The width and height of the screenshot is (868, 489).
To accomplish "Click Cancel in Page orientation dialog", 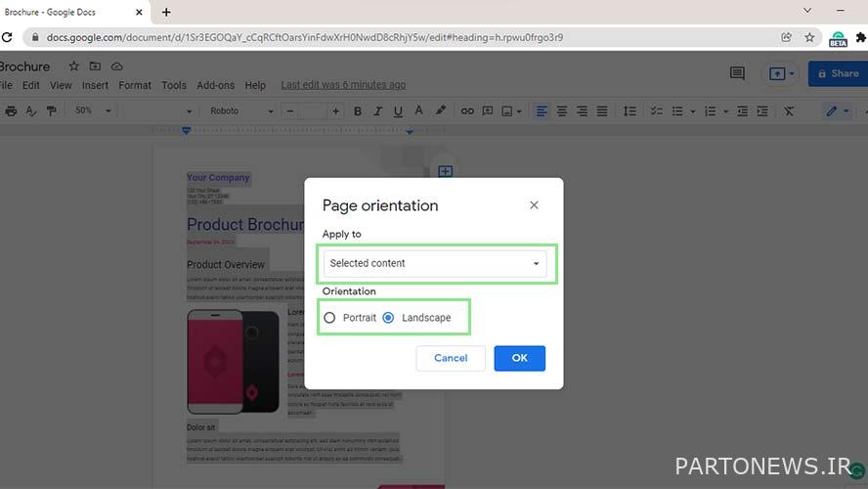I will (x=451, y=358).
